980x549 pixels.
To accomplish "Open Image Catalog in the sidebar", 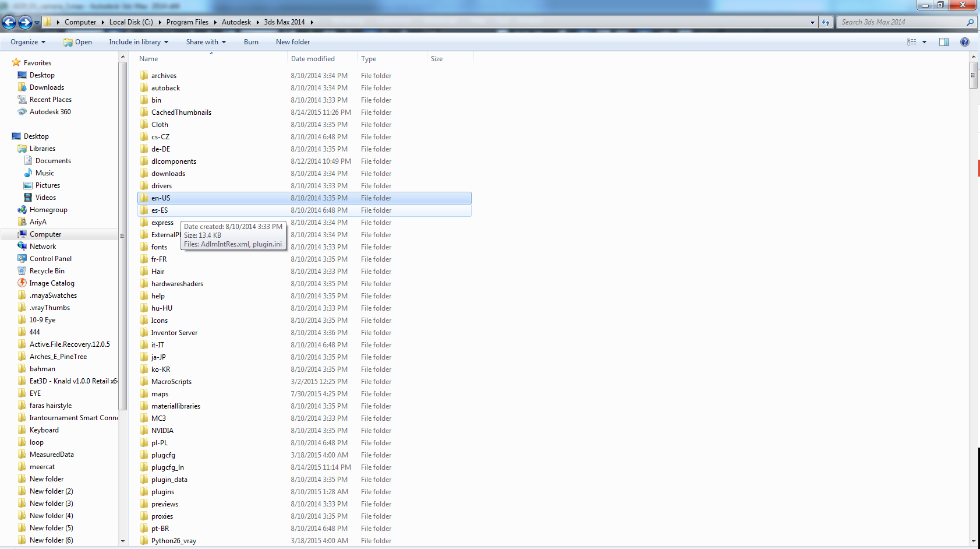I will 51,283.
